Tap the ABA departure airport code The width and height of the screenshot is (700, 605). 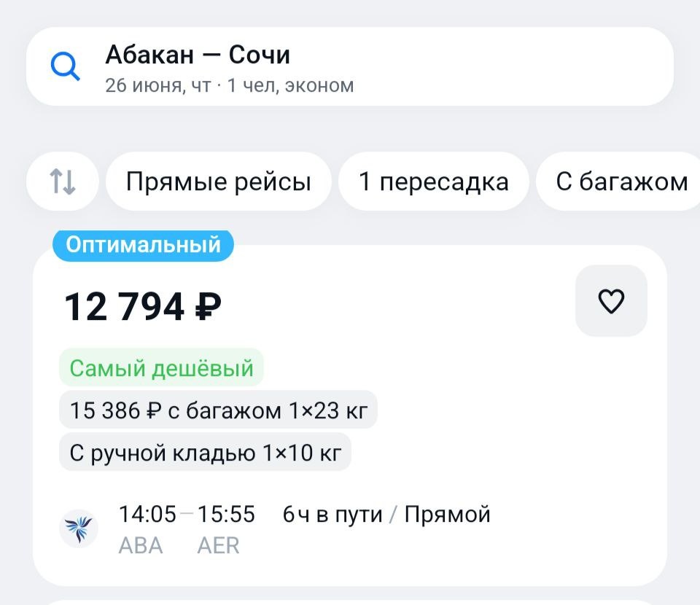coord(141,545)
